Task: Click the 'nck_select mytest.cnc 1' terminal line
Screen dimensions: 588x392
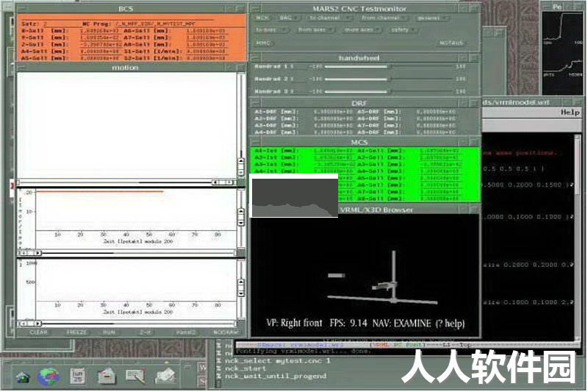Action: 278,361
